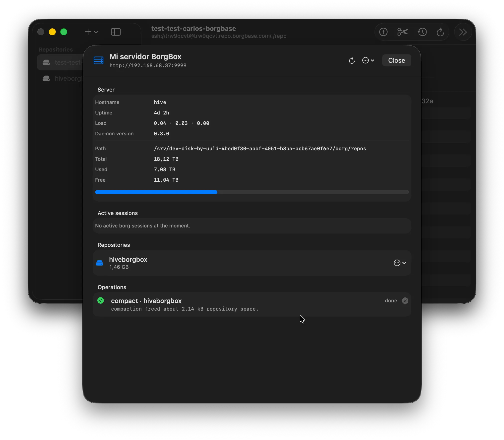Dismiss the done compact operation with the x
504x440 pixels.
click(405, 300)
